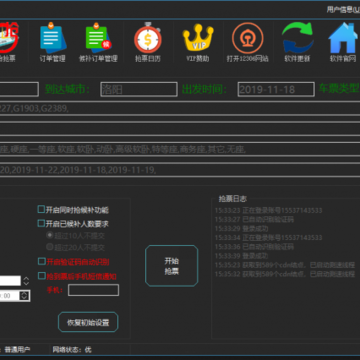Click log entry 15:35:32 获取到589个cdn

pyautogui.click(x=285, y=274)
